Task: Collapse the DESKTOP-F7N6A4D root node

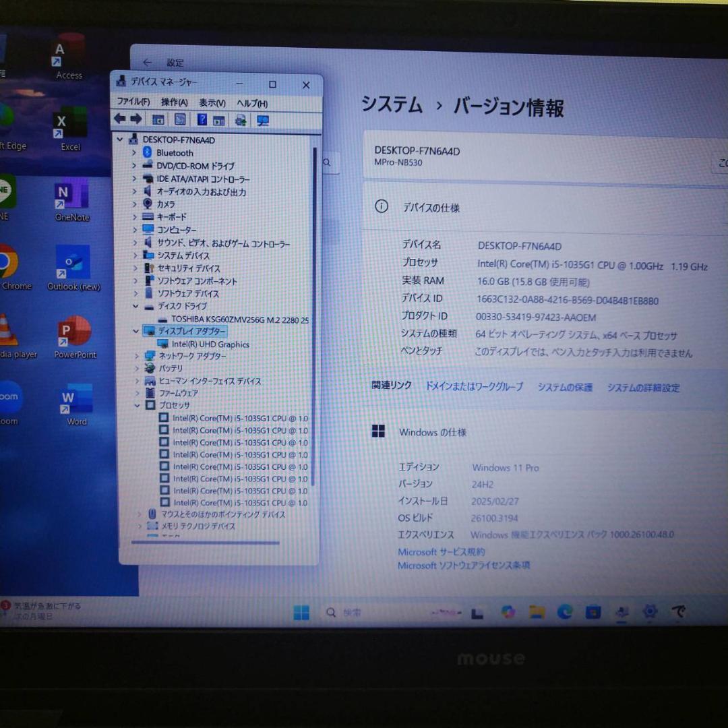Action: 120,139
